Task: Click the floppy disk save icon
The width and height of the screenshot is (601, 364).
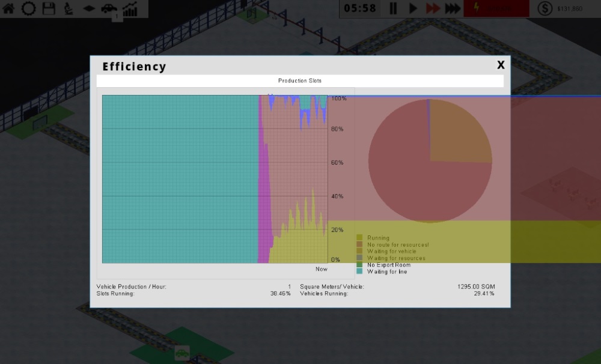Action: pyautogui.click(x=49, y=8)
